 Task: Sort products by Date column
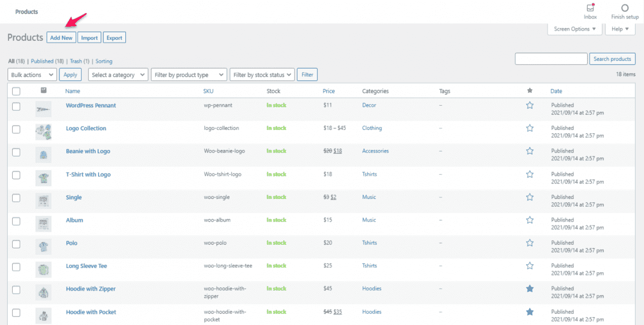[556, 91]
